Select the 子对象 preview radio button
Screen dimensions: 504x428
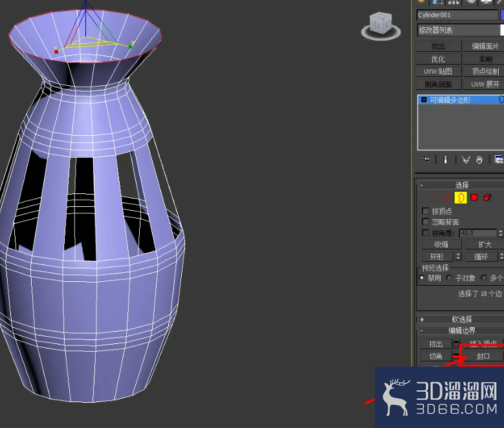[449, 277]
